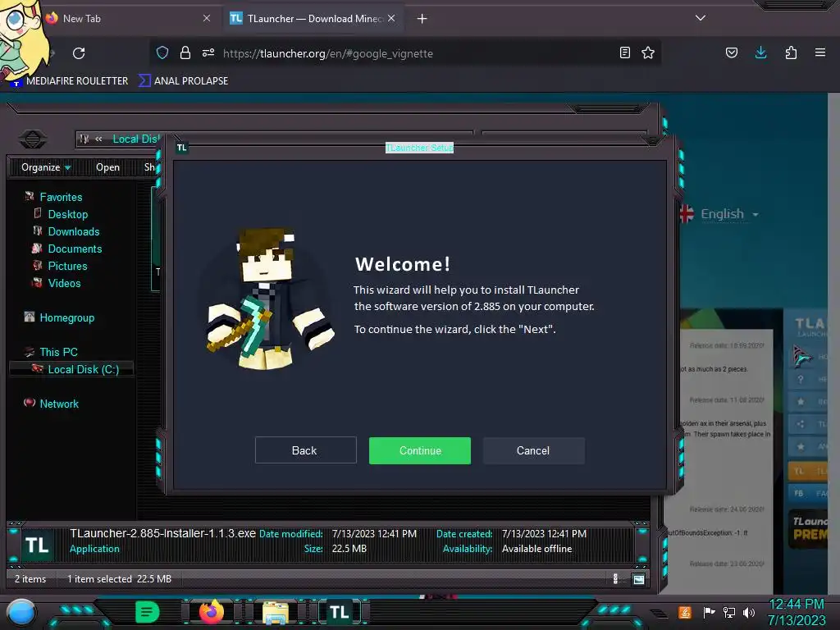
Task: Open the extensions puzzle icon
Action: point(791,52)
